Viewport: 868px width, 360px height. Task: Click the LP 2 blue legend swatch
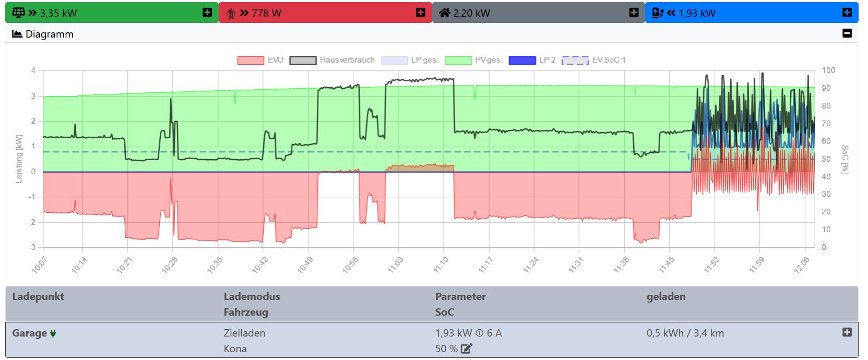point(522,60)
